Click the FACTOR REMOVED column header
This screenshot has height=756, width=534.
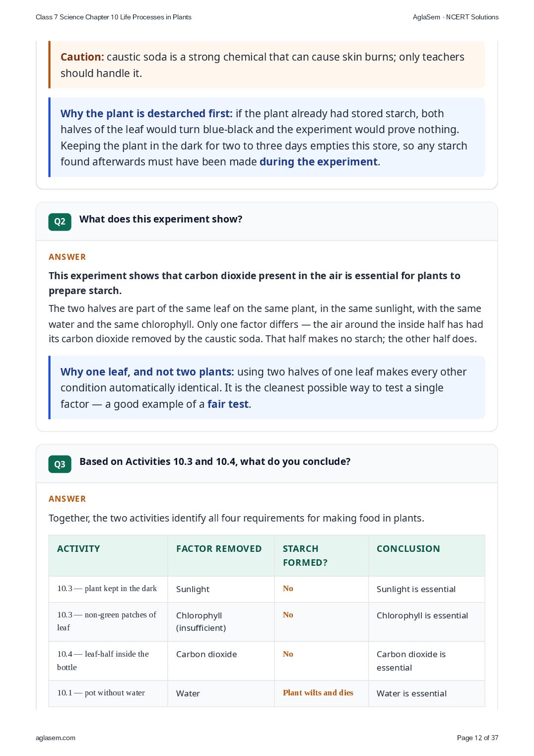pos(219,549)
